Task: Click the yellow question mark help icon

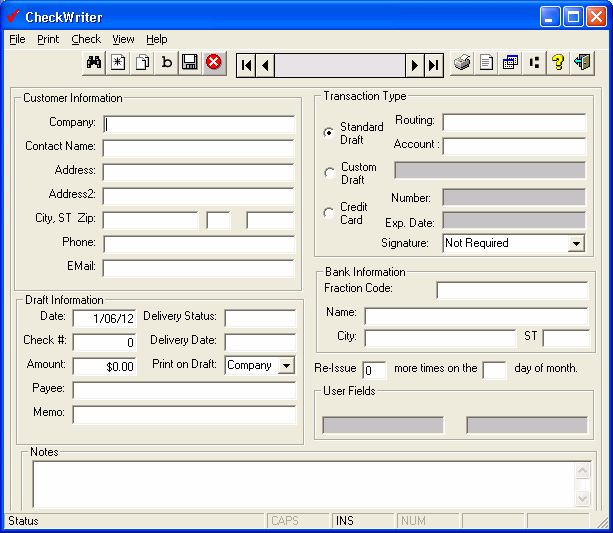Action: point(558,63)
